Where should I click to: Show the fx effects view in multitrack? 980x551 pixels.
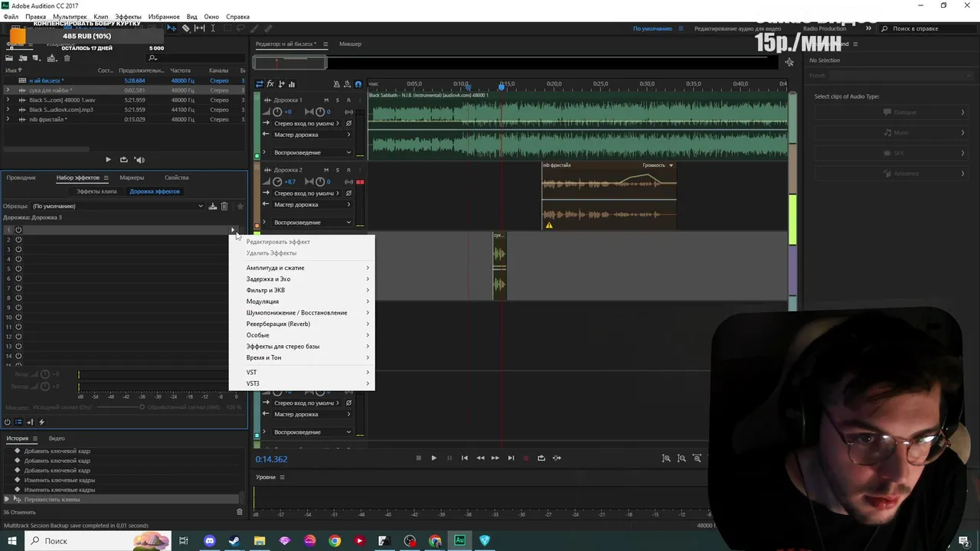click(x=270, y=84)
